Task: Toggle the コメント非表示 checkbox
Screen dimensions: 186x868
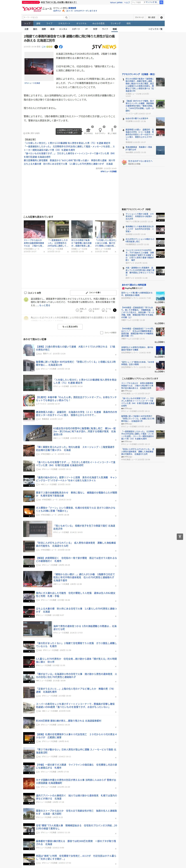Action: (x=102, y=333)
